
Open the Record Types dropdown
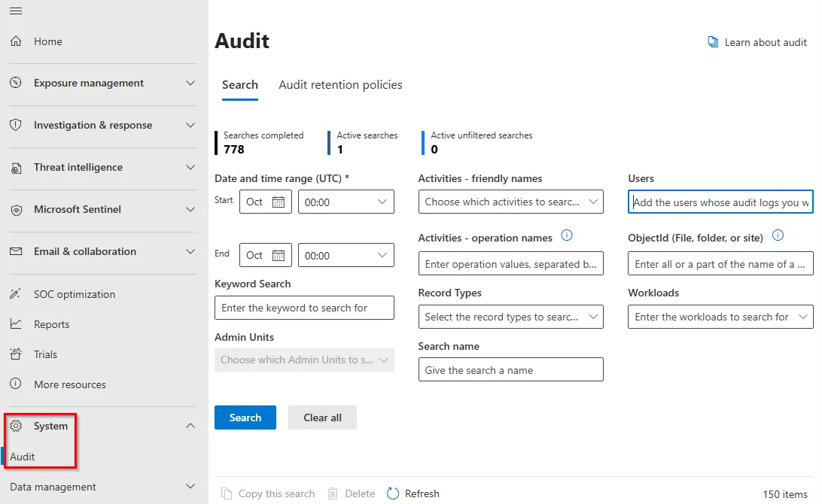coord(510,317)
